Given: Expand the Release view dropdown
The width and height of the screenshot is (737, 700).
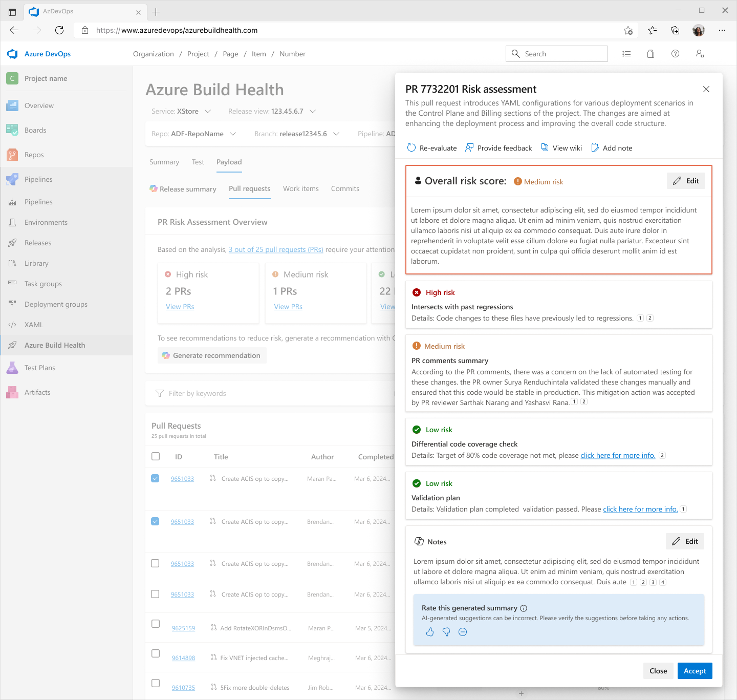Looking at the screenshot, I should (x=272, y=111).
